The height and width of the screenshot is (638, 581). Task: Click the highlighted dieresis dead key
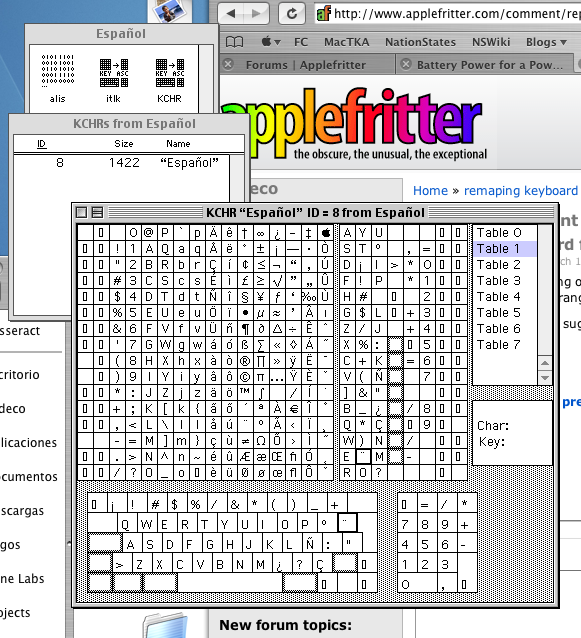point(347,523)
